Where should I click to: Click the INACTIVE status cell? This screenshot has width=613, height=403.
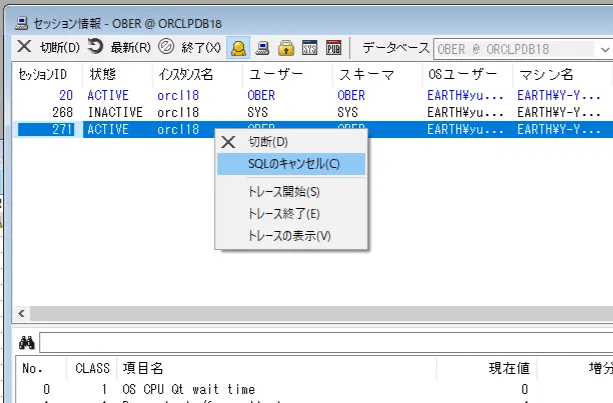point(115,113)
